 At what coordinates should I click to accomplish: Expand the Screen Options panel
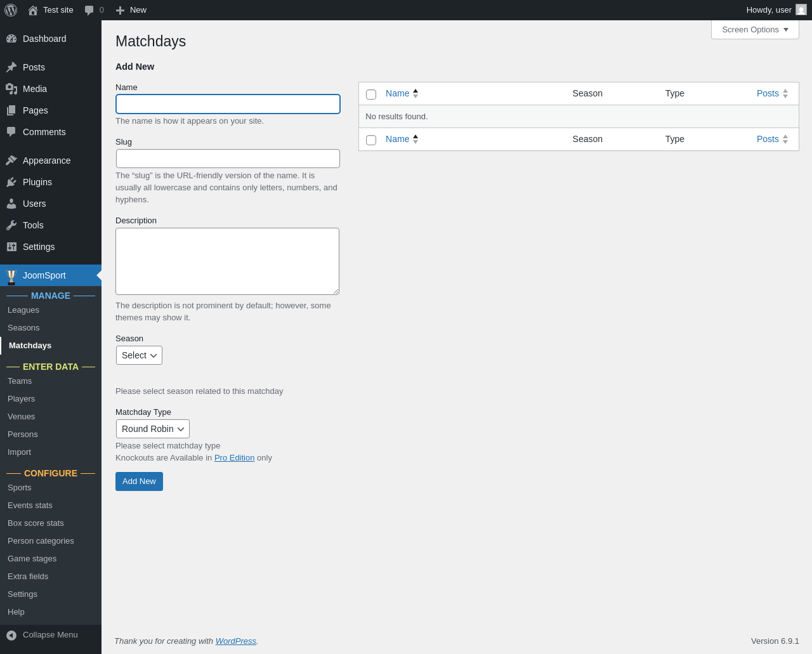pos(755,30)
